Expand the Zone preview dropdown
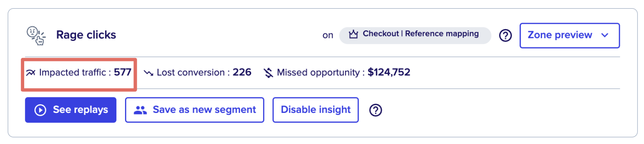Image resolution: width=644 pixels, height=144 pixels. [570, 36]
